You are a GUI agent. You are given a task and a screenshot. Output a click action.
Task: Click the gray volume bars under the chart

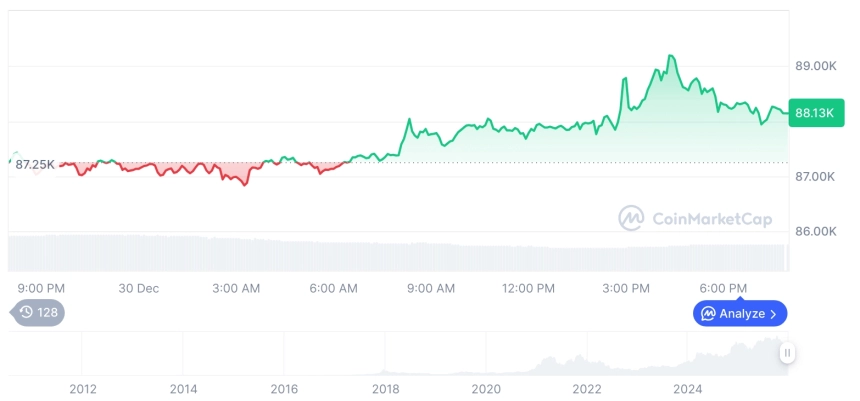coord(400,254)
